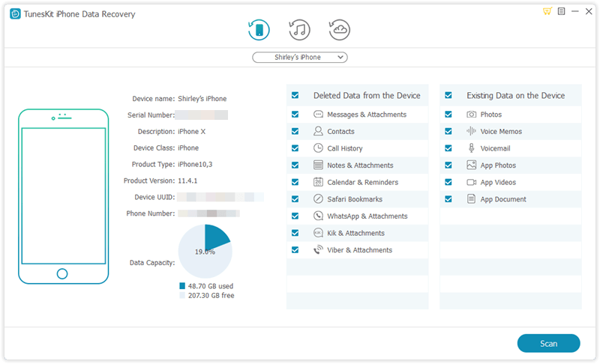The height and width of the screenshot is (364, 600).
Task: Deselect the Existing Data on the Device checkbox
Action: click(448, 96)
